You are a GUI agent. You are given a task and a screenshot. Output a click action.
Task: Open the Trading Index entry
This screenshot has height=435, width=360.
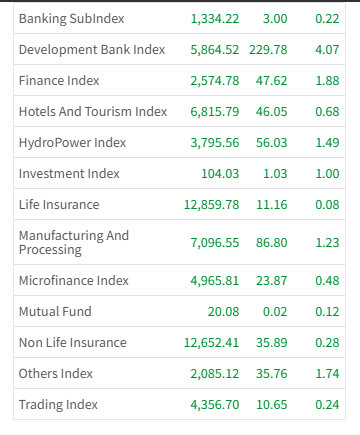[x=179, y=404]
